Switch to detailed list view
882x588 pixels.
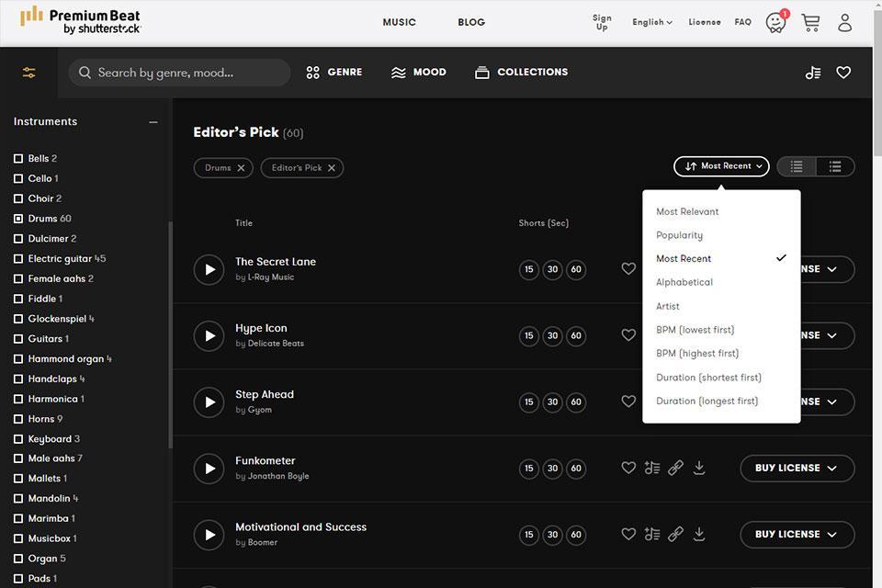pyautogui.click(x=835, y=166)
